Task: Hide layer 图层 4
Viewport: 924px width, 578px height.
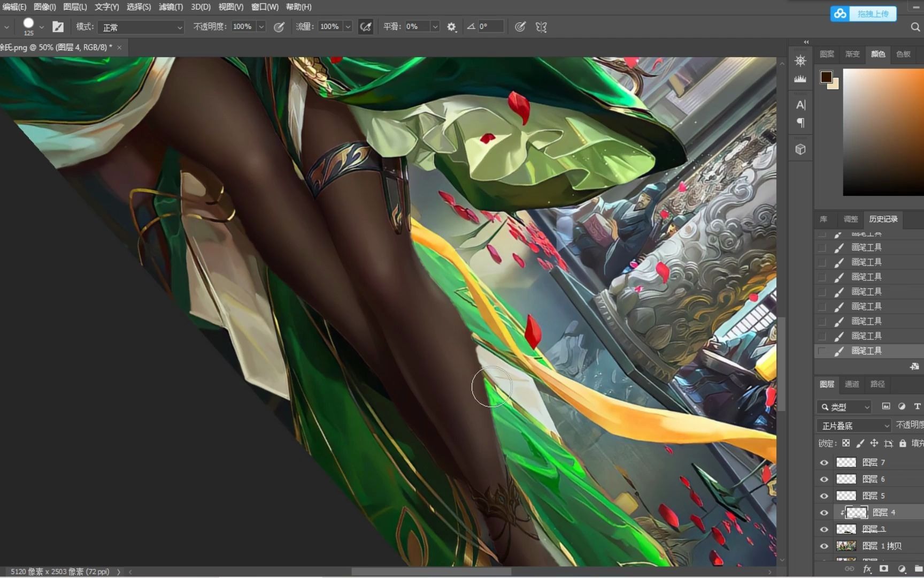Action: 824,513
